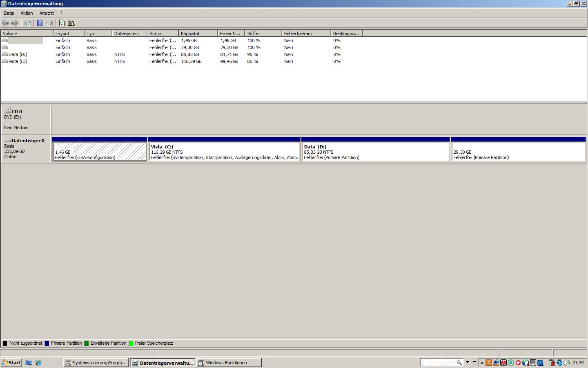
Task: Open the Datei menu
Action: tap(9, 13)
